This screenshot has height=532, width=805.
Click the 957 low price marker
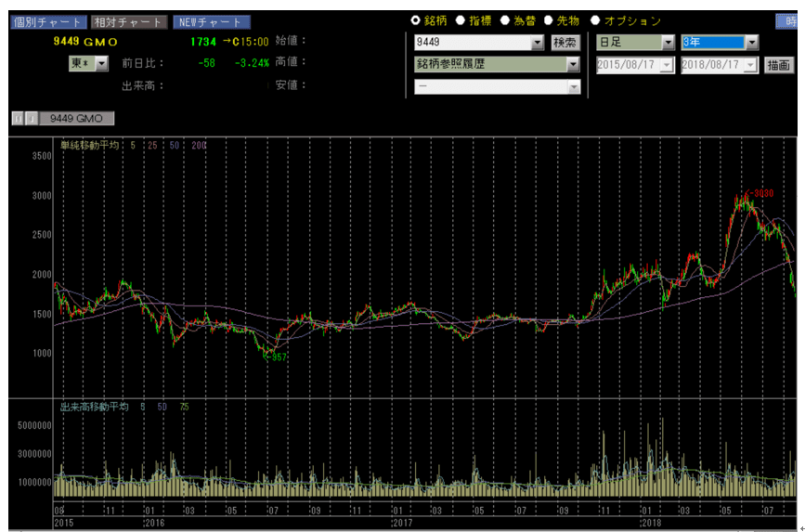[x=276, y=357]
